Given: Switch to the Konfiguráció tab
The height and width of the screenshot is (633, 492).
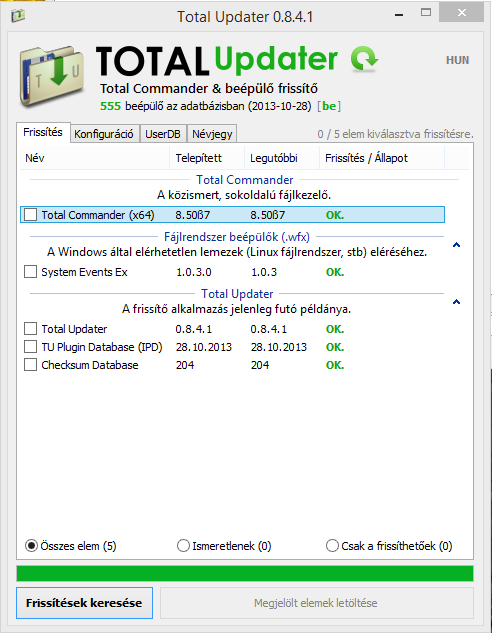Looking at the screenshot, I should pyautogui.click(x=105, y=134).
